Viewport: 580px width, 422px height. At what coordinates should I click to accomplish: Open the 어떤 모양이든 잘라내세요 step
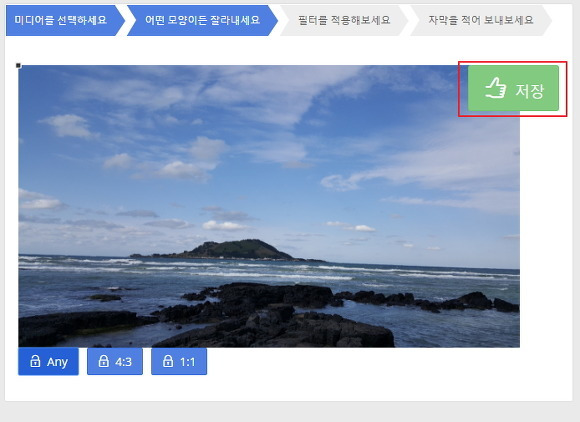pyautogui.click(x=202, y=20)
